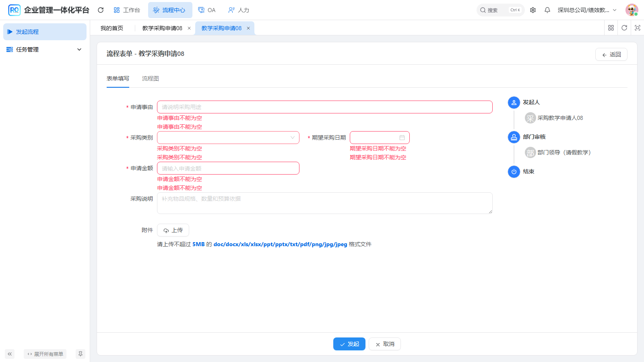Click the 发起人 step icon
The height and width of the screenshot is (362, 644).
(514, 103)
